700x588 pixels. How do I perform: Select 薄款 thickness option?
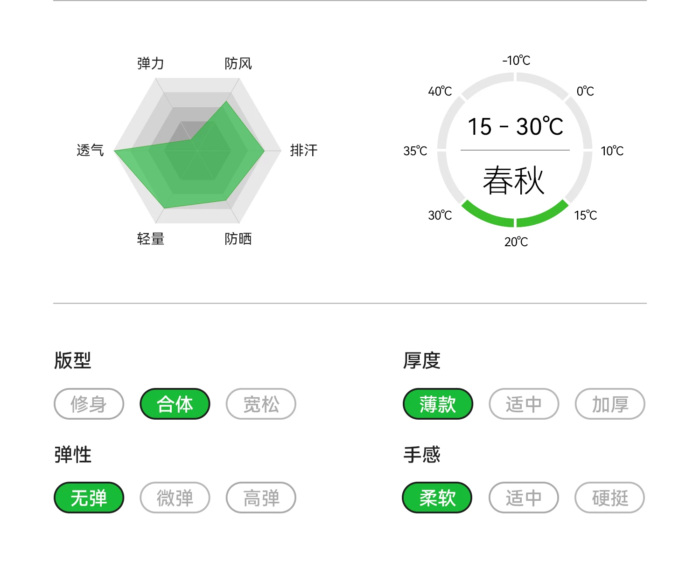tap(438, 404)
